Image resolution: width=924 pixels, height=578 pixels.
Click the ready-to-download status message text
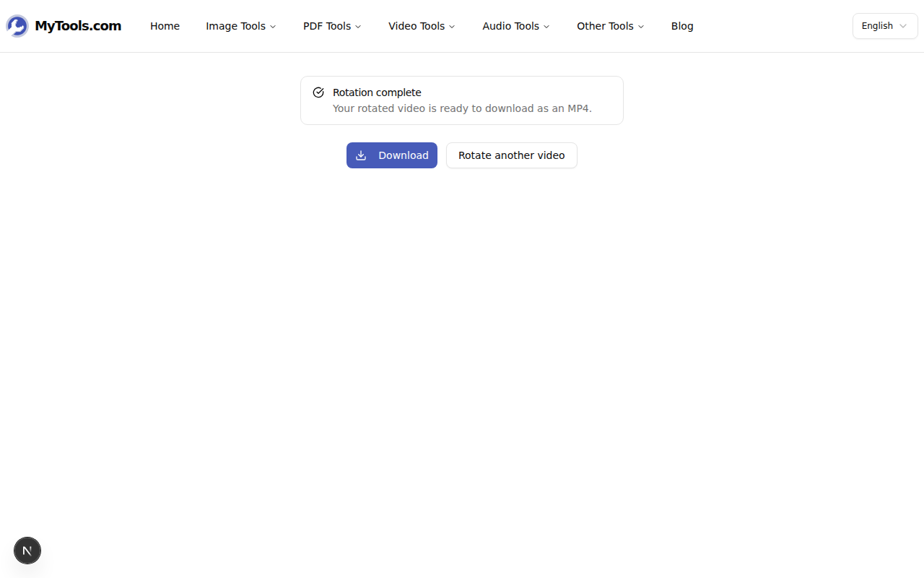[462, 108]
